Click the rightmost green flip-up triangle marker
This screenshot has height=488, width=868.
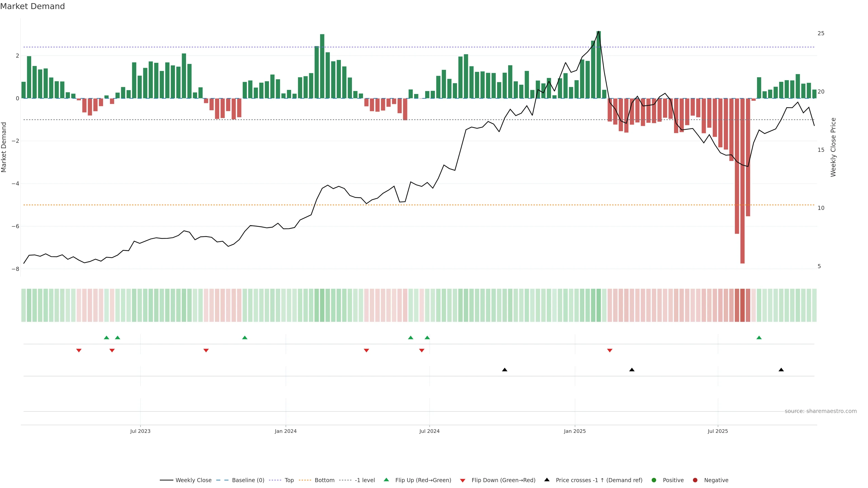pyautogui.click(x=759, y=338)
